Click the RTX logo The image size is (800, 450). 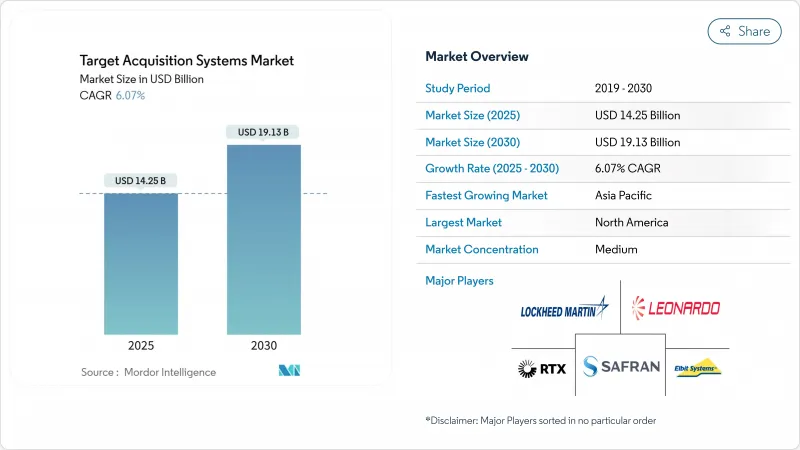point(542,369)
